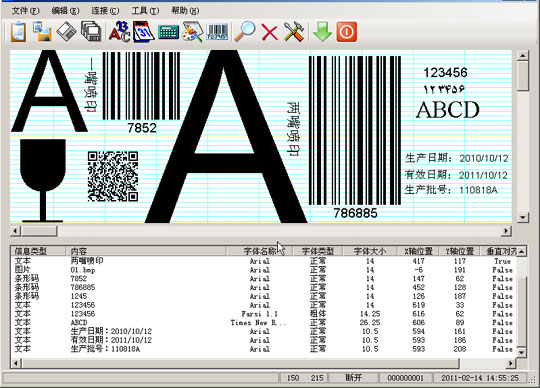Click the preview horizontal scrollbar right arrow

[x=506, y=230]
